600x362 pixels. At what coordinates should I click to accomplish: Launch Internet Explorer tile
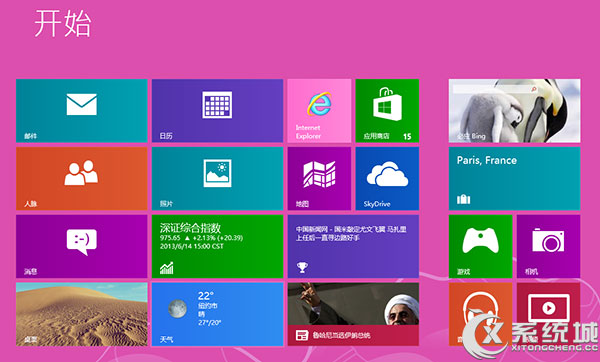(x=319, y=111)
